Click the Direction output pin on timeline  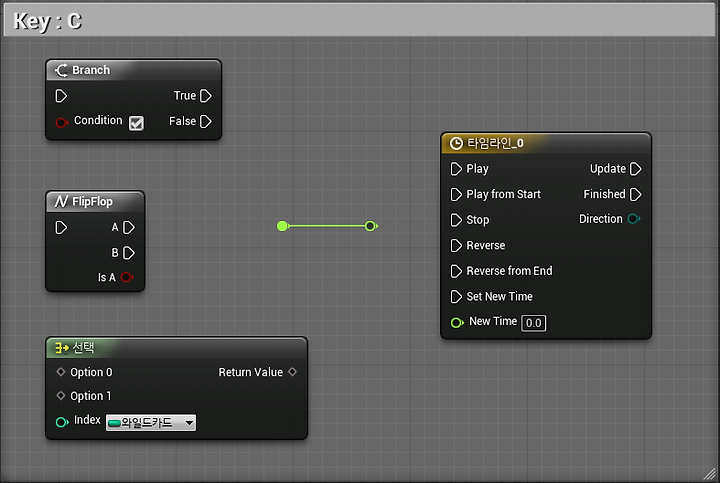634,219
